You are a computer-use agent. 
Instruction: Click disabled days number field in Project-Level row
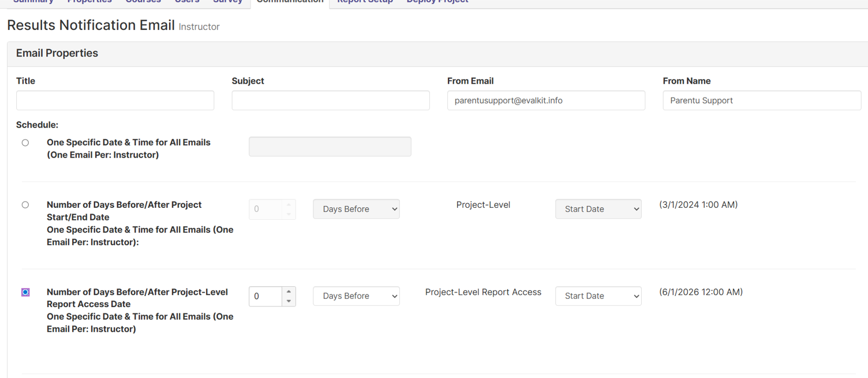[265, 209]
